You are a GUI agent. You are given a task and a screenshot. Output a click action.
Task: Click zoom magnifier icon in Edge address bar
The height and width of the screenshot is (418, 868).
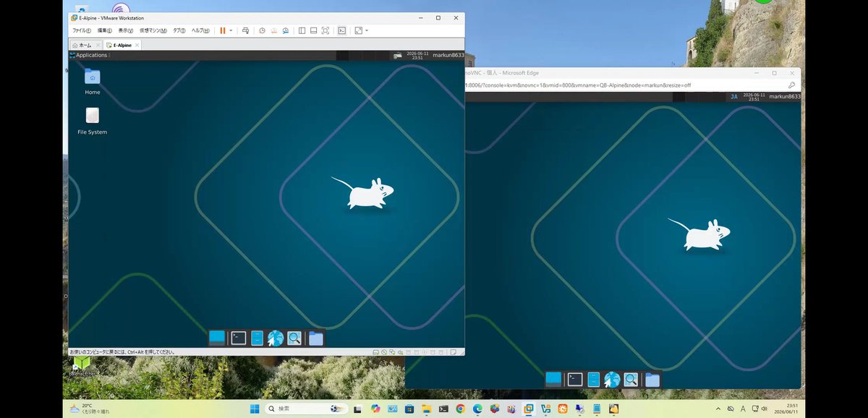[x=791, y=85]
